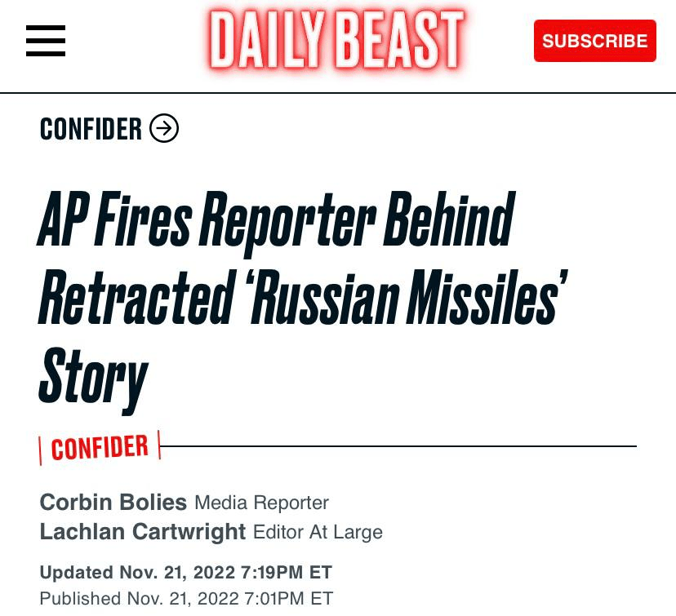Click "AP" at the headline start
This screenshot has height=616, width=676.
point(63,219)
